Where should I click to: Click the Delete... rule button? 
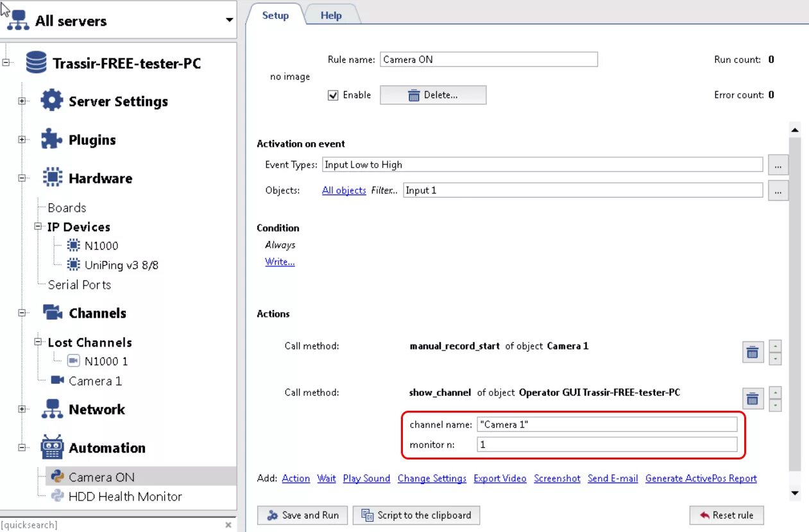[433, 95]
